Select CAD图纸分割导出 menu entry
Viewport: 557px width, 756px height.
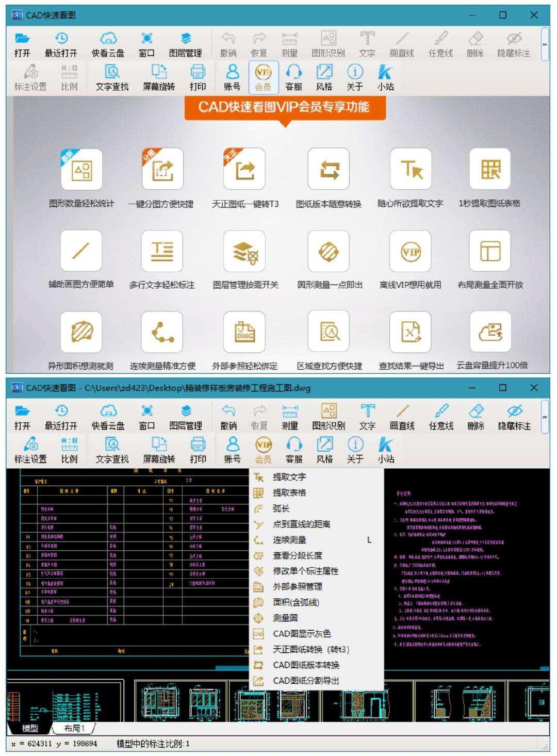pyautogui.click(x=317, y=681)
